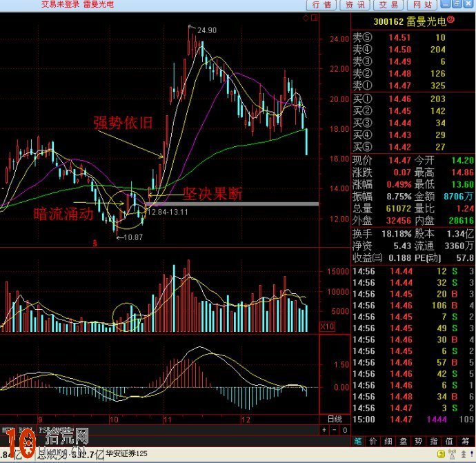Click the 卖① ask volume 325

(438, 86)
